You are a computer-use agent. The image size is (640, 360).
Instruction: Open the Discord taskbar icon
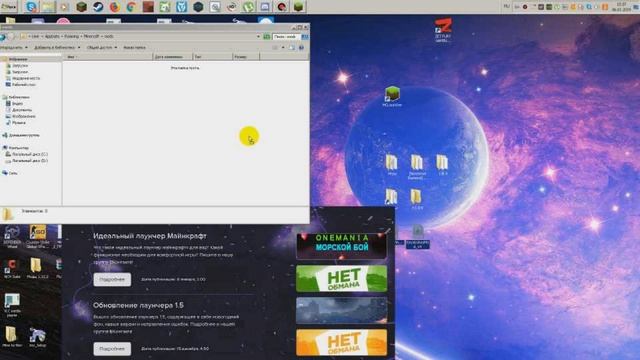(x=265, y=7)
